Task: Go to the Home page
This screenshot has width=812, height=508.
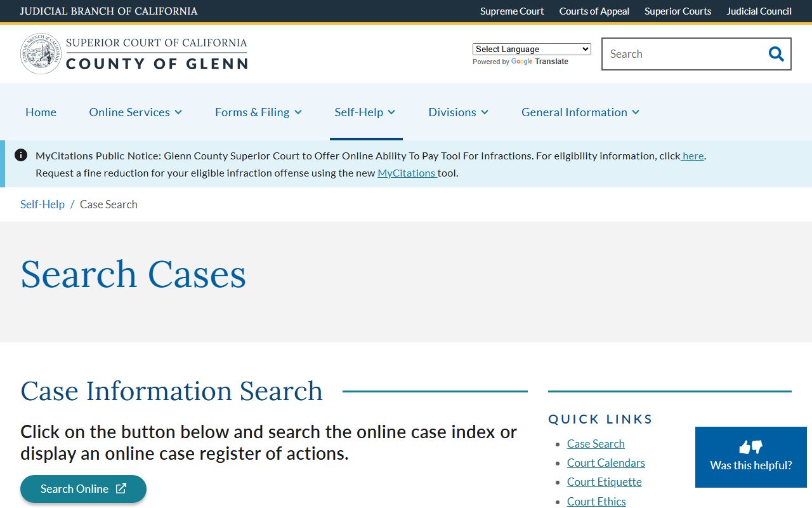Action: pyautogui.click(x=41, y=112)
